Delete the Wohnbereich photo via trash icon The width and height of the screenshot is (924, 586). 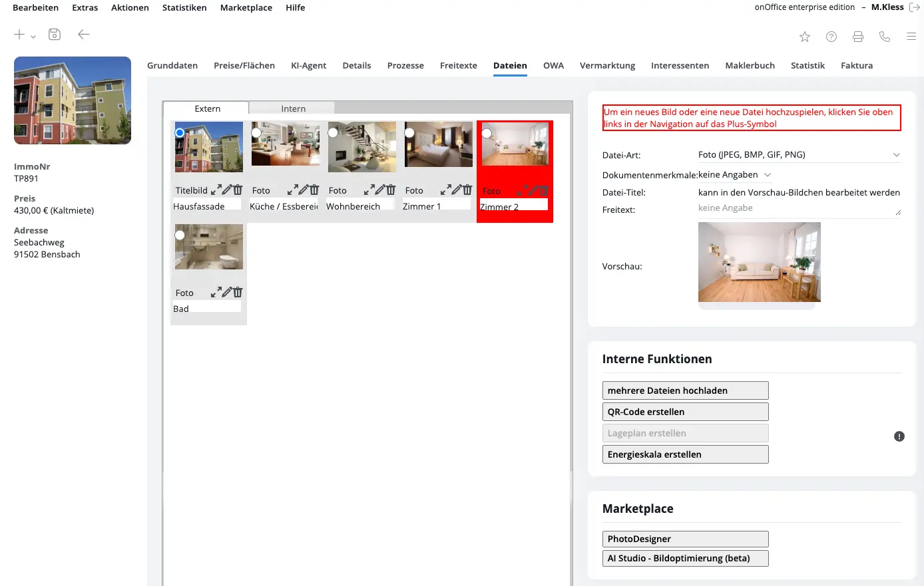pos(389,191)
